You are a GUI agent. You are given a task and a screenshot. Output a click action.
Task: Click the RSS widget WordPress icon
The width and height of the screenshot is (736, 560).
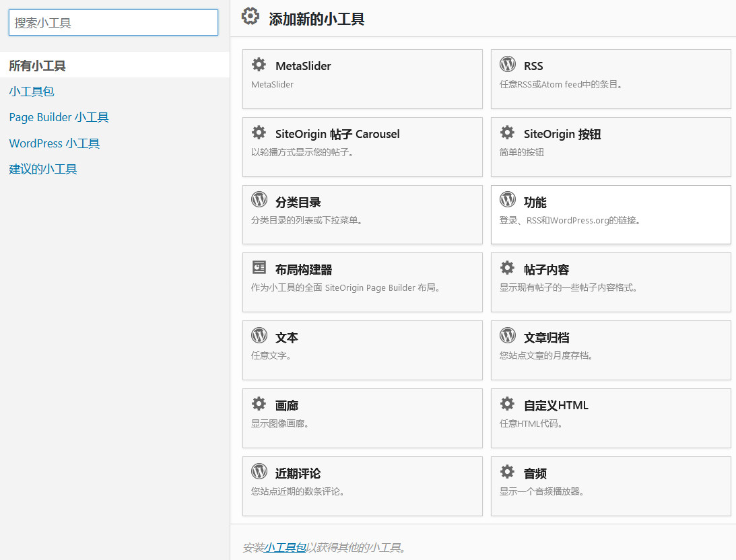[x=508, y=64]
